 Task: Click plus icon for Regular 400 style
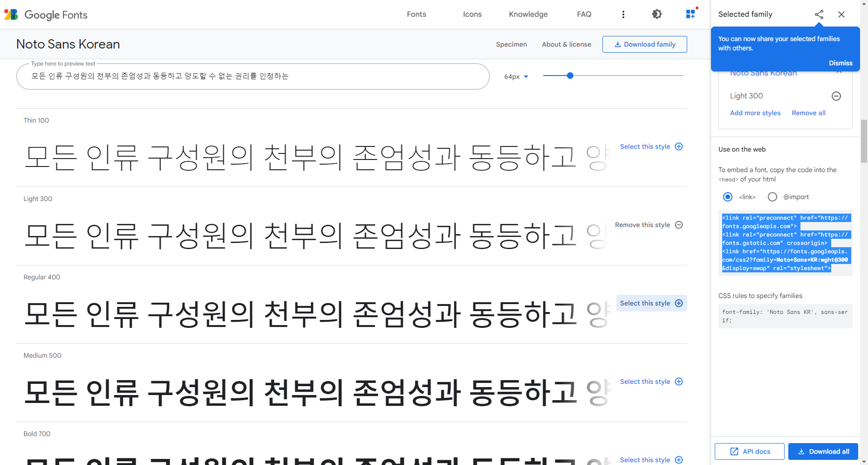click(679, 303)
